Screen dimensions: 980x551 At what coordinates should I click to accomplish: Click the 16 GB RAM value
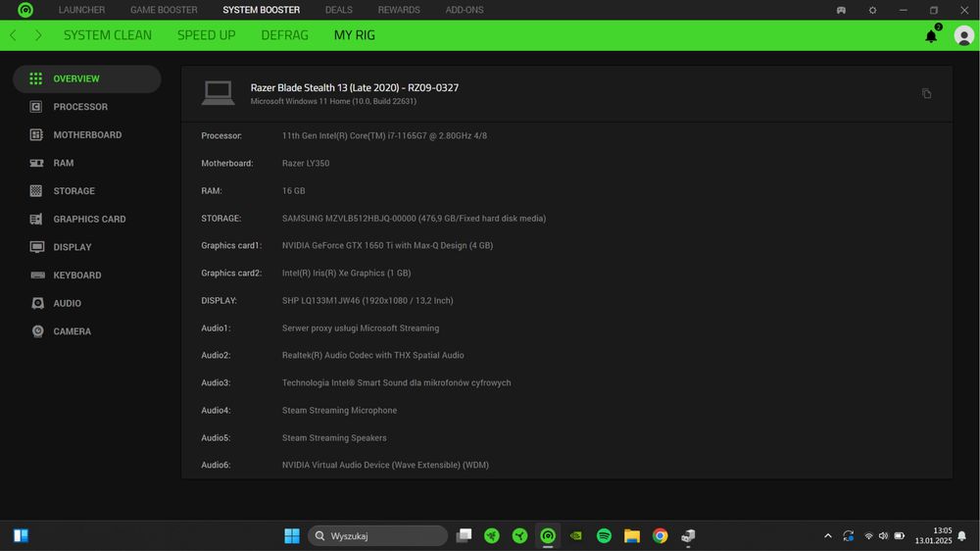(294, 191)
